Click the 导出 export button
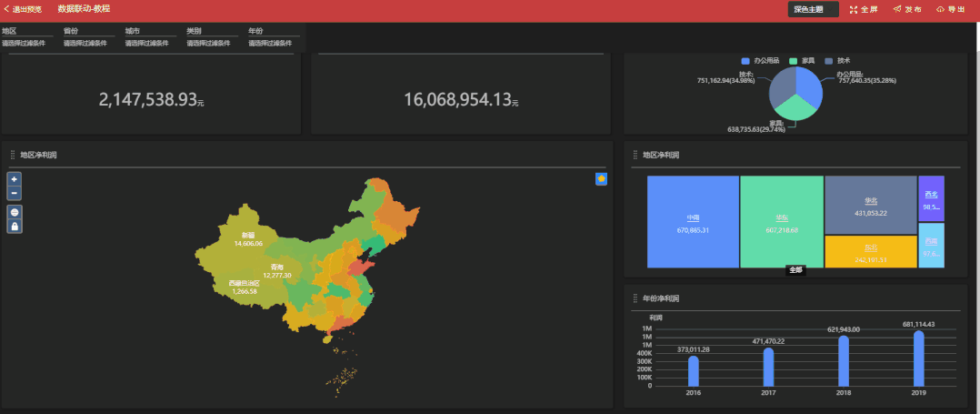980x414 pixels. pyautogui.click(x=950, y=9)
